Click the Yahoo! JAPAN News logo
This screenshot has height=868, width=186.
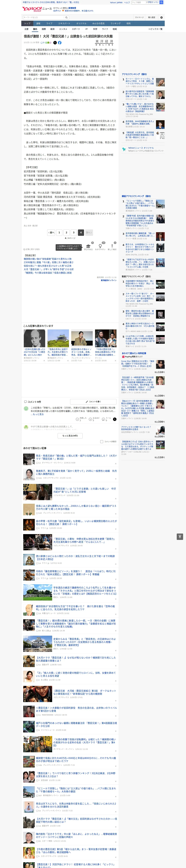point(37,9)
